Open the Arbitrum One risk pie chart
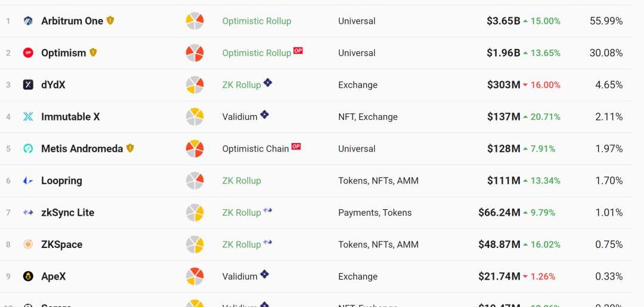This screenshot has width=644, height=307. tap(195, 21)
